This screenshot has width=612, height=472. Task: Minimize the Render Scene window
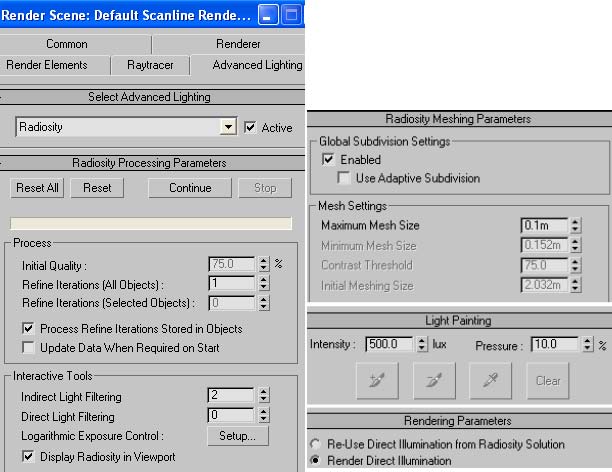(x=268, y=15)
